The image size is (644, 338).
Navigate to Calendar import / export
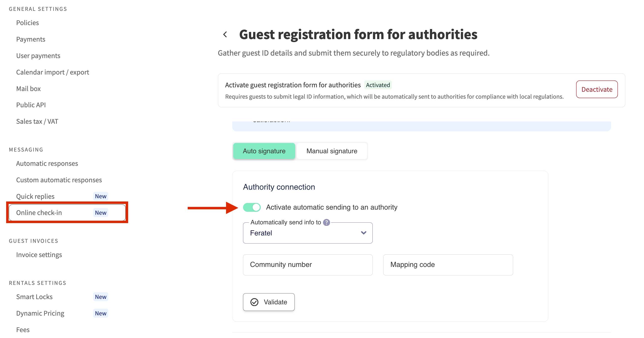52,72
